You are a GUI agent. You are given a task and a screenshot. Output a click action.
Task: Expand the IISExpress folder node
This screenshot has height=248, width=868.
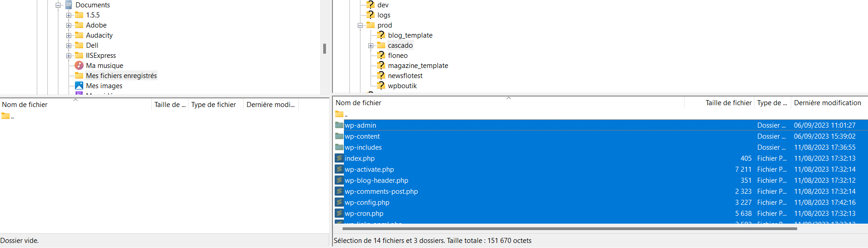pos(69,56)
